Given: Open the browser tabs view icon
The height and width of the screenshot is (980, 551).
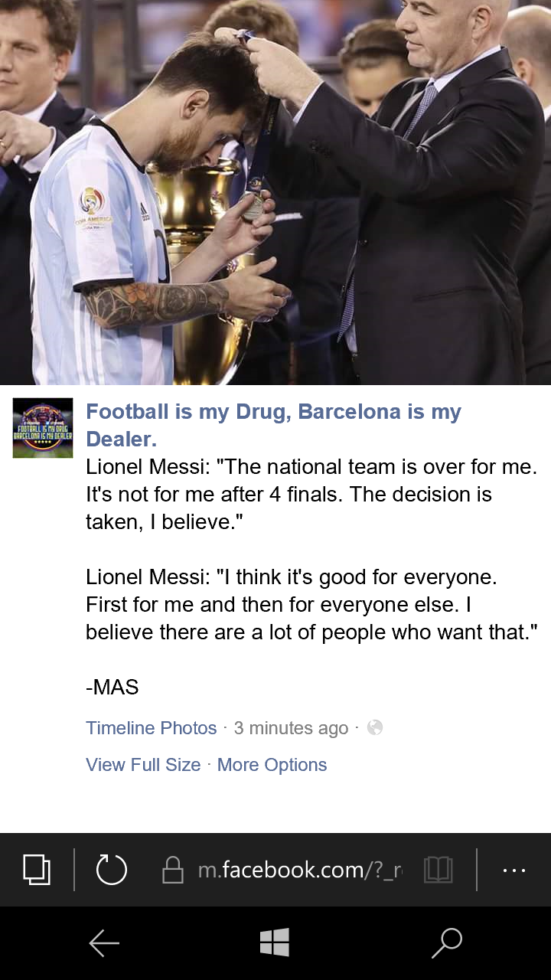Looking at the screenshot, I should pos(37,869).
